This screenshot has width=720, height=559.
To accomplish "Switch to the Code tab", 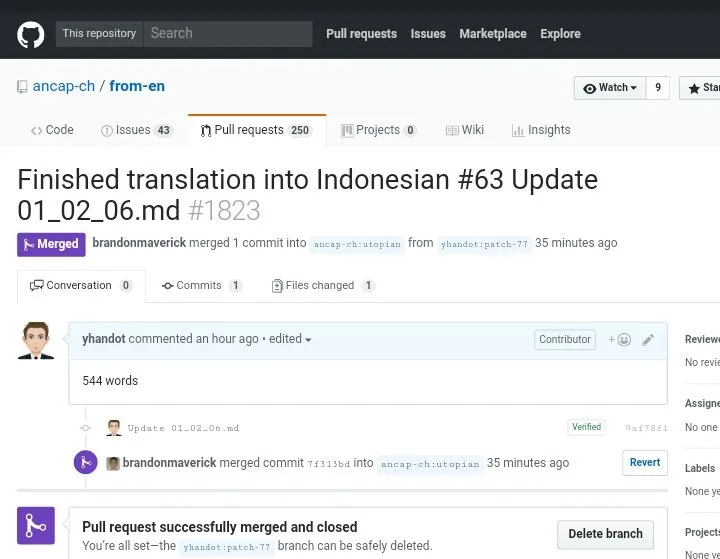I will pos(52,130).
